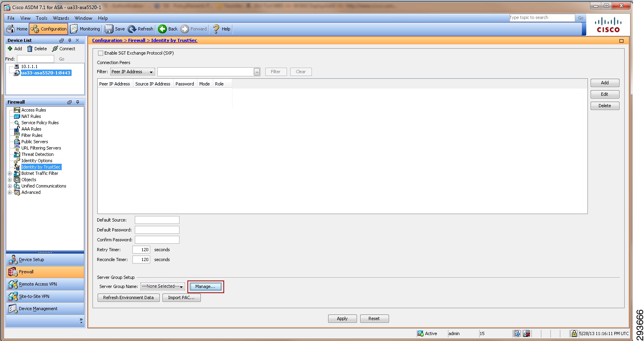Open the Monitoring view

click(85, 29)
